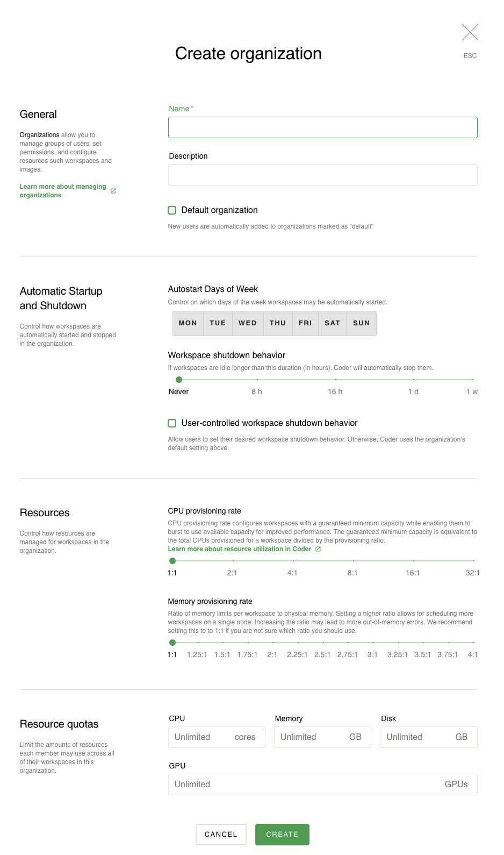
Task: Toggle SUN as an autostart day
Action: 361,323
